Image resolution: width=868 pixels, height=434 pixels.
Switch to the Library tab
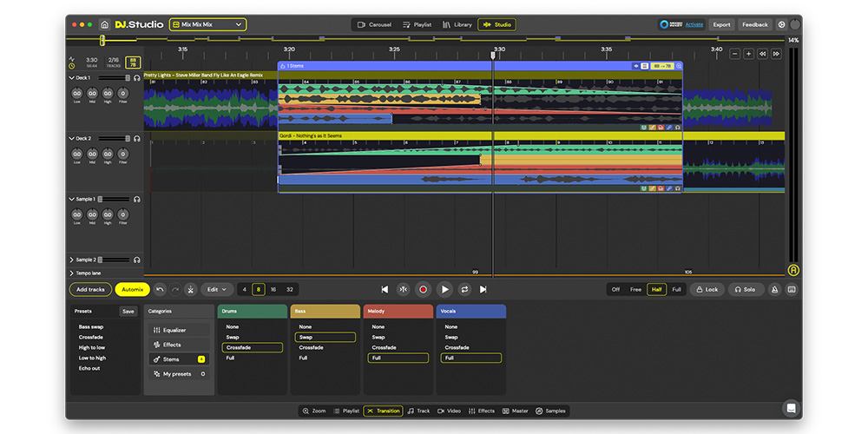(457, 24)
